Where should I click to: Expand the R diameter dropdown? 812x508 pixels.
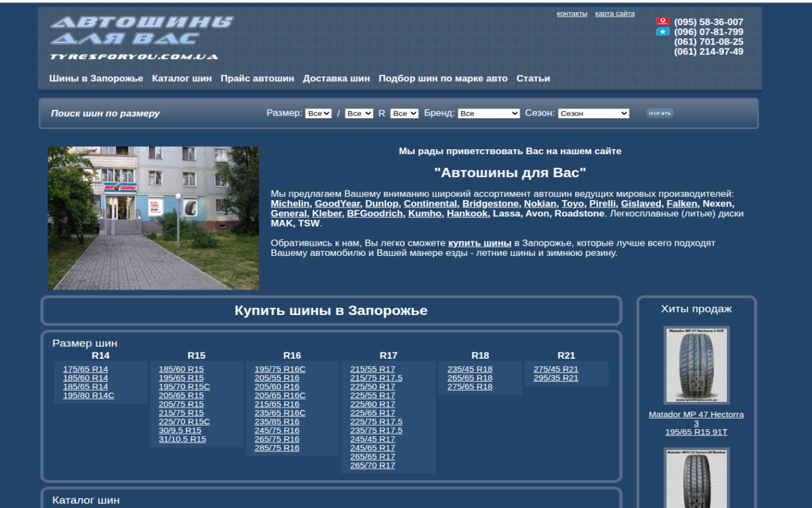pos(404,113)
